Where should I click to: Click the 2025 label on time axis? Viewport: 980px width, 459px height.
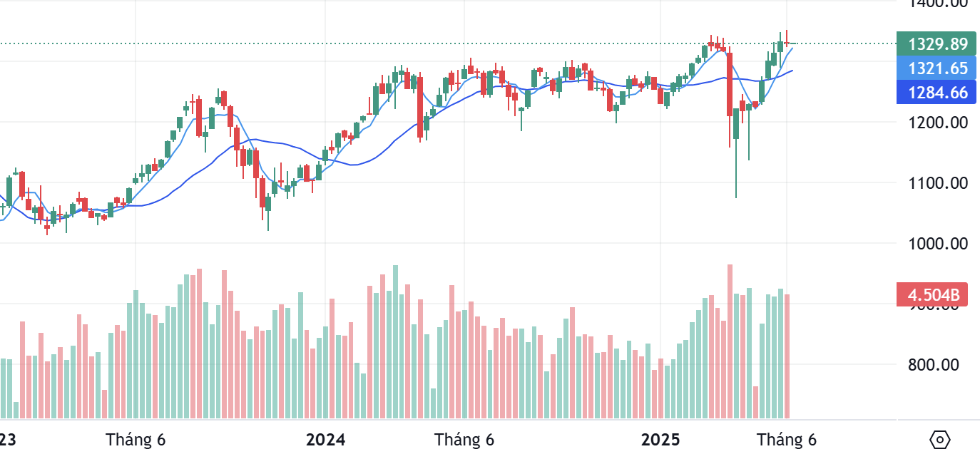click(660, 440)
